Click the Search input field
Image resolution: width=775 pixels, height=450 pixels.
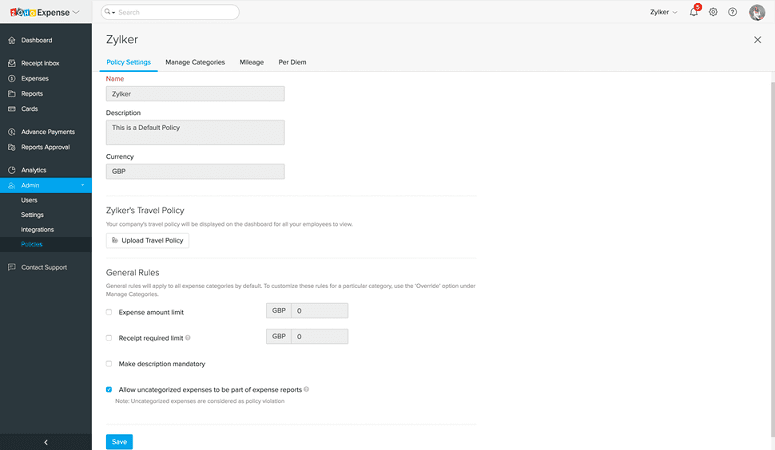177,12
